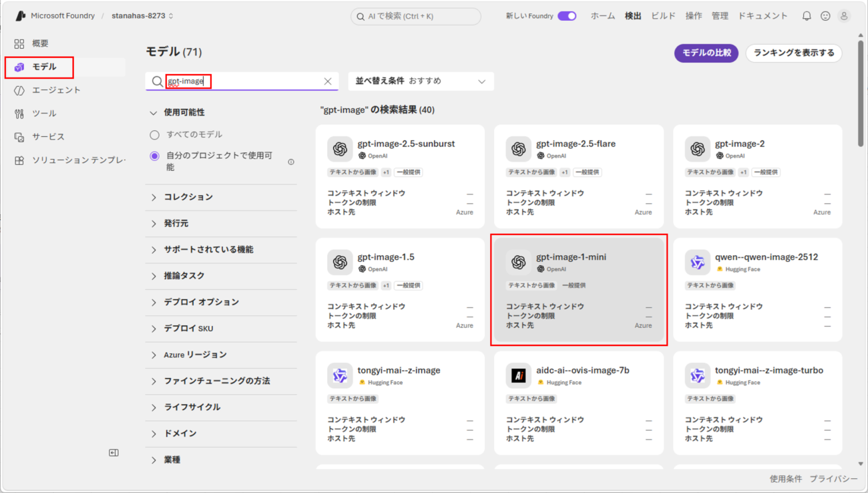Clear the search box with the X icon
The height and width of the screenshot is (493, 868).
pos(328,81)
